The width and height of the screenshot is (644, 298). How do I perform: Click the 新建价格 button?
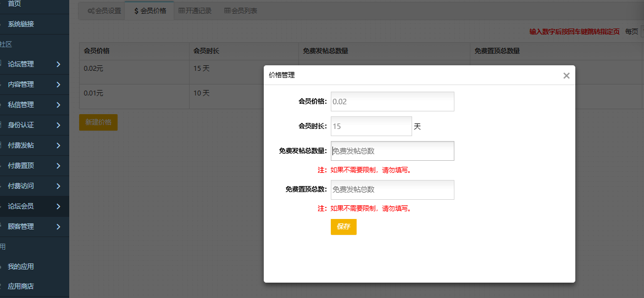point(98,122)
